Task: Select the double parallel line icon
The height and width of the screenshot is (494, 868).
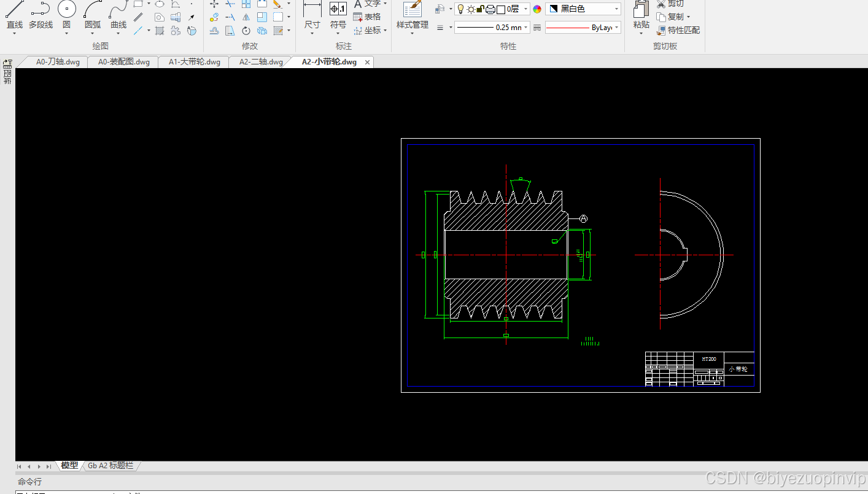Action: [x=138, y=17]
